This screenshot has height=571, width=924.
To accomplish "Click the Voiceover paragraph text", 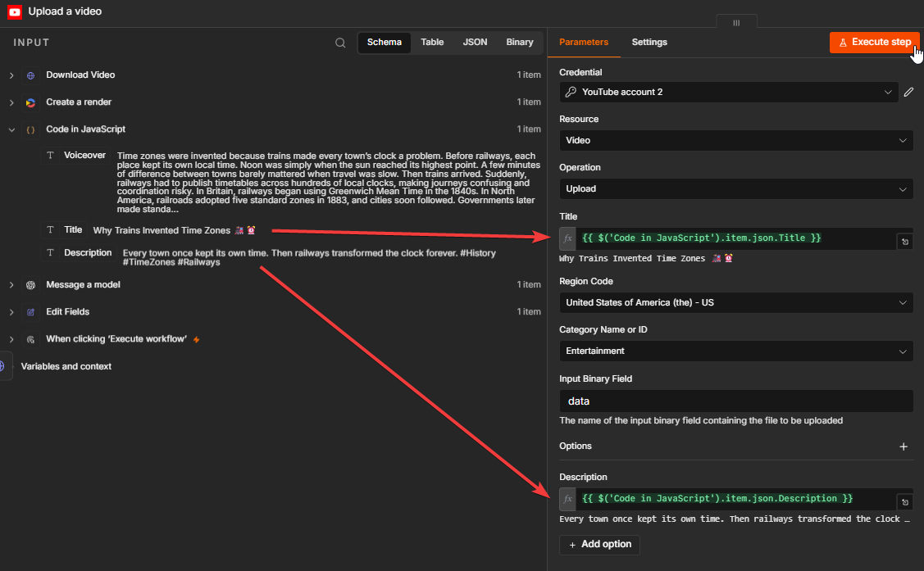I will tap(328, 183).
